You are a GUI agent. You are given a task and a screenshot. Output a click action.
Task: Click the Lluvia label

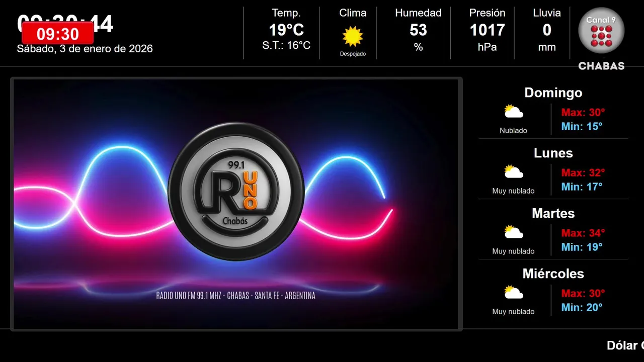tap(547, 13)
